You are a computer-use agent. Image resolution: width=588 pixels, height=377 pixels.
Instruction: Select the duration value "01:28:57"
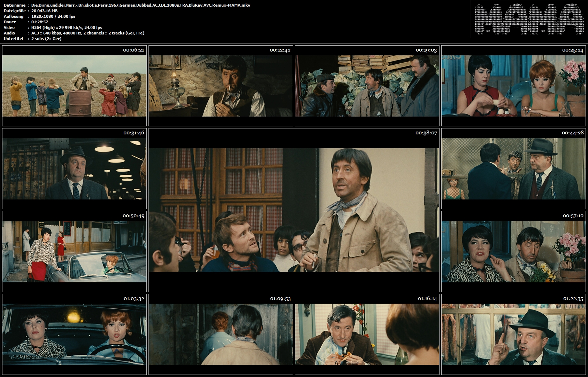pos(39,22)
